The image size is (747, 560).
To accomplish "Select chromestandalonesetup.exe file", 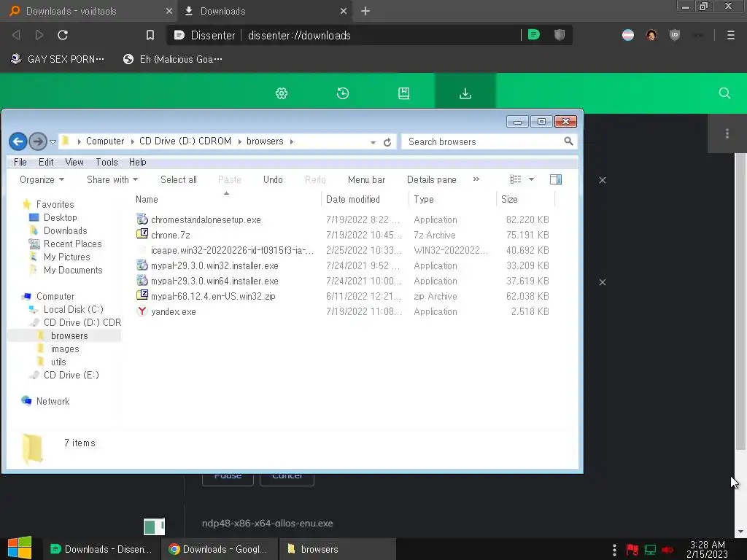I will (x=206, y=219).
